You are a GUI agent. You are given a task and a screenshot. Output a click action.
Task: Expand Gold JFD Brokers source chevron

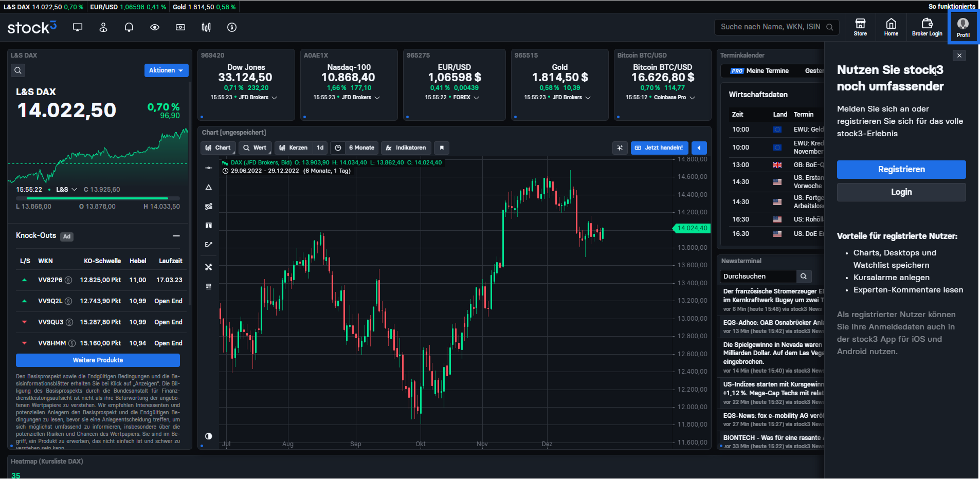588,98
